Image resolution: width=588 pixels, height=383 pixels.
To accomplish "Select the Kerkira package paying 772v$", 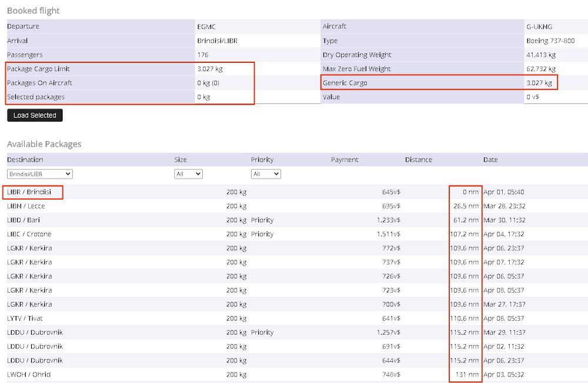I will (29, 248).
